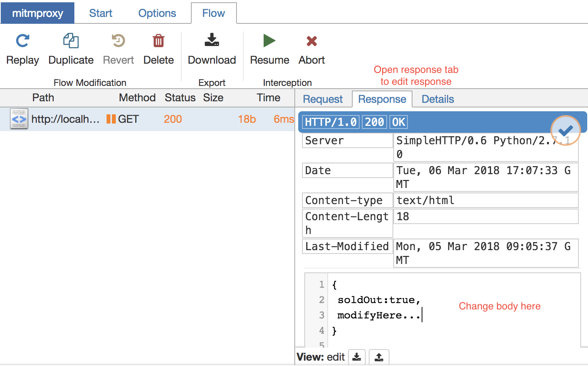Sort flows by Path column

[43, 97]
